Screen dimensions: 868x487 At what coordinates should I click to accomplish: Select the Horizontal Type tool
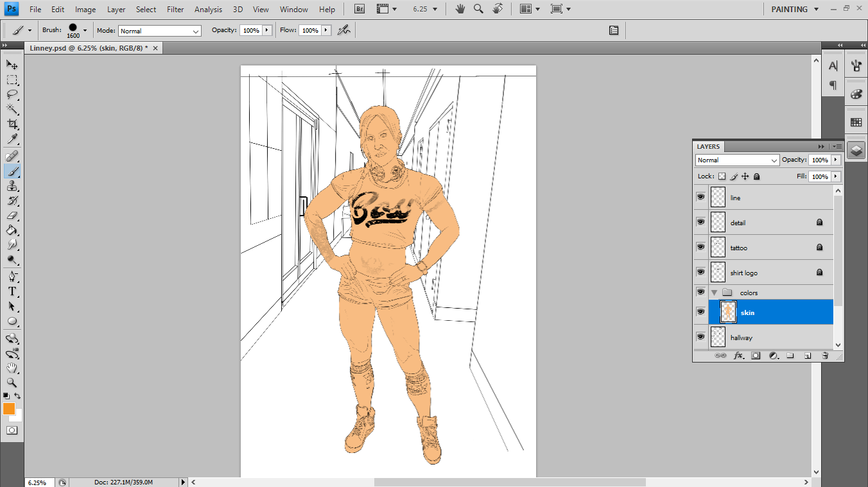(x=12, y=291)
